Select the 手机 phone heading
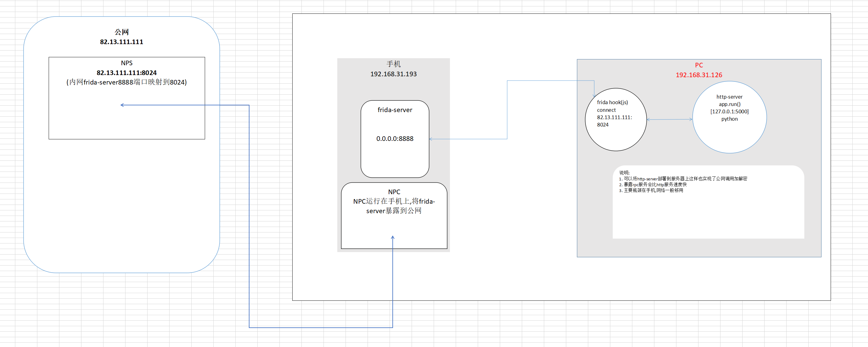 [394, 64]
